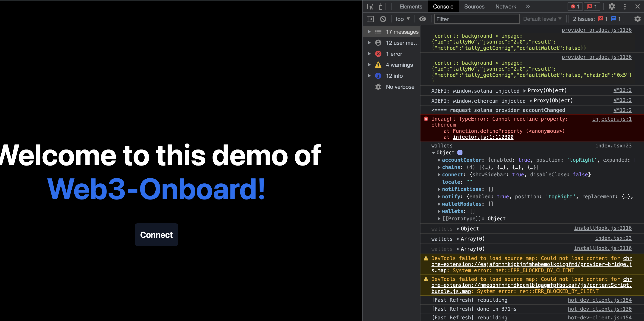Show more tabs with double chevron
This screenshot has width=644, height=321.
[528, 7]
